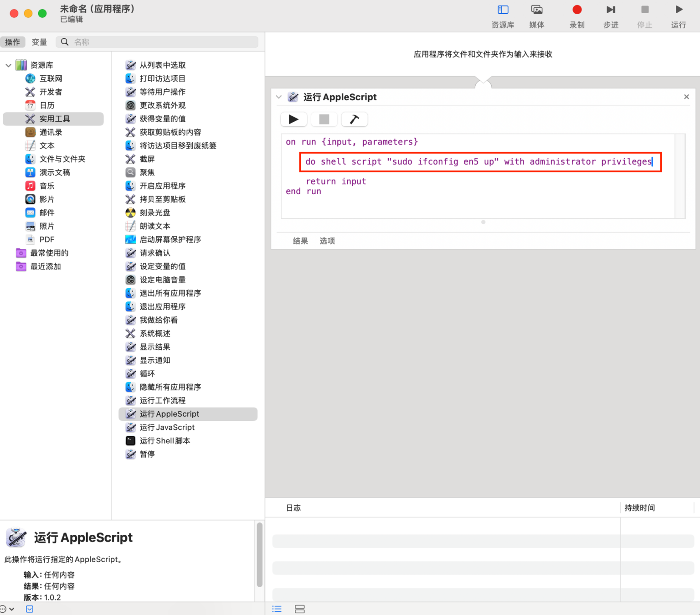
Task: Switch to the 变量 tab
Action: click(x=39, y=41)
